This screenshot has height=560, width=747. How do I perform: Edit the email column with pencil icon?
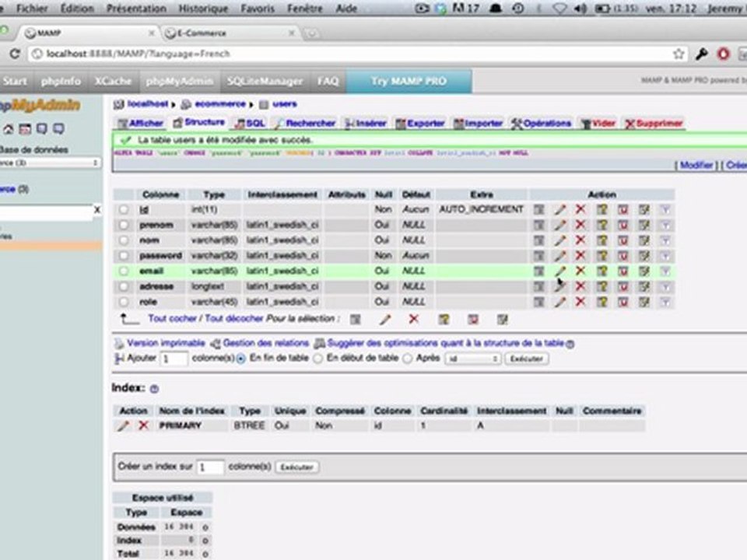point(559,271)
